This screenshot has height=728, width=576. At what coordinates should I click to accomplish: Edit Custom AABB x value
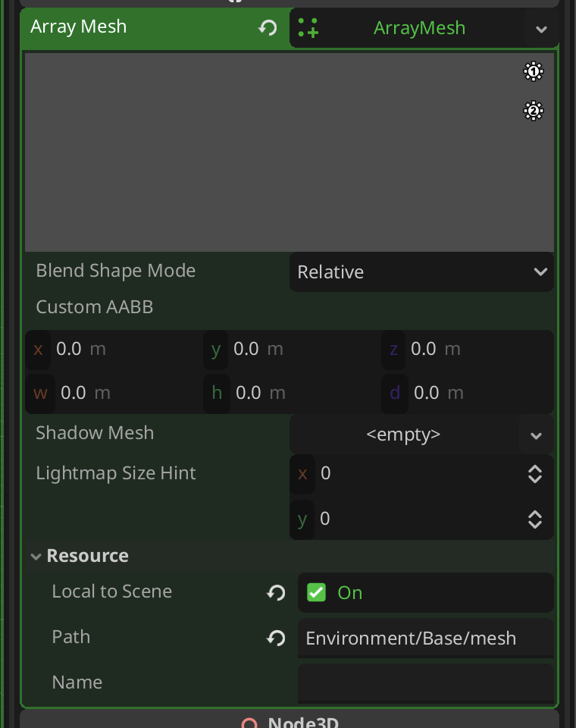pyautogui.click(x=114, y=349)
